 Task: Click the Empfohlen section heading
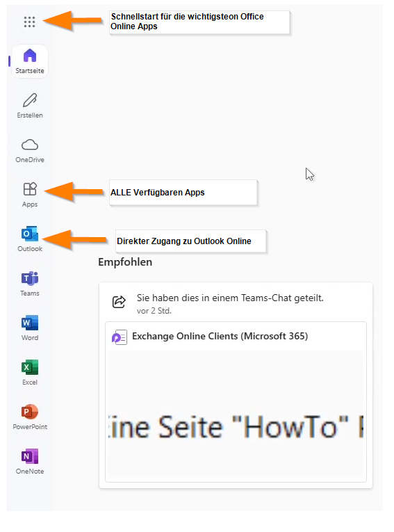click(x=125, y=262)
